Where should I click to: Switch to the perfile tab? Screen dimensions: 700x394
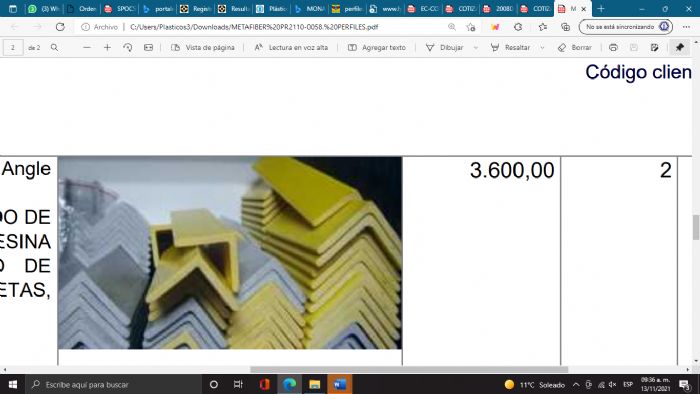347,8
